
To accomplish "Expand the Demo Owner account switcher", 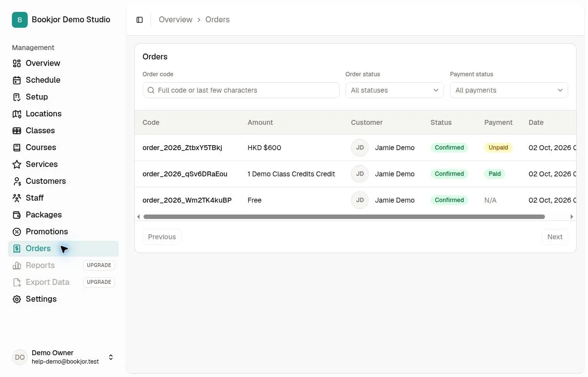I will point(111,357).
